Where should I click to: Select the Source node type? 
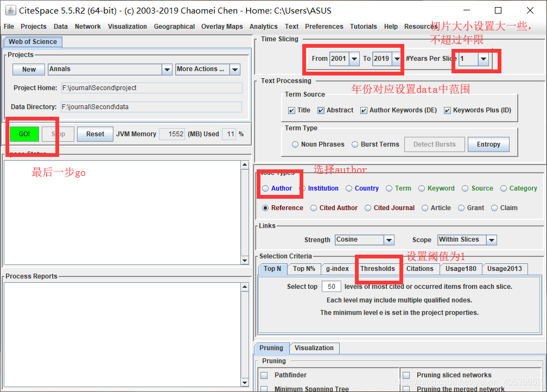coord(465,188)
